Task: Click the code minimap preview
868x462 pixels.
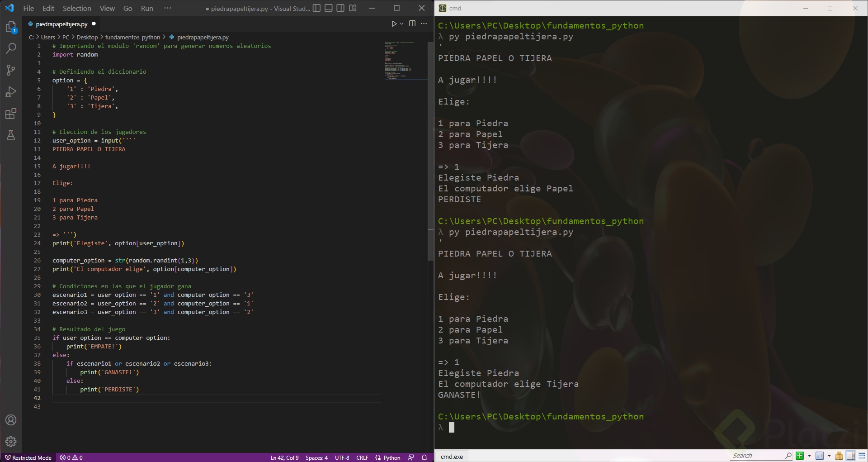Action: (x=405, y=61)
